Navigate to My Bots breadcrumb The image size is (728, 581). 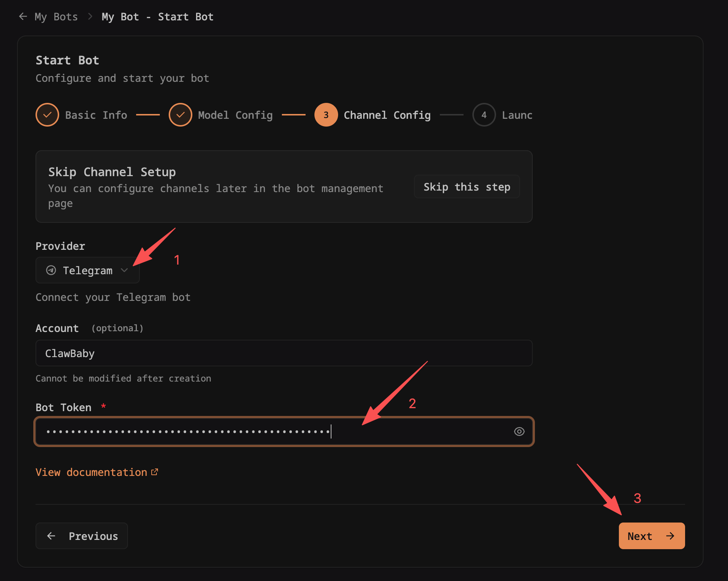coord(56,17)
